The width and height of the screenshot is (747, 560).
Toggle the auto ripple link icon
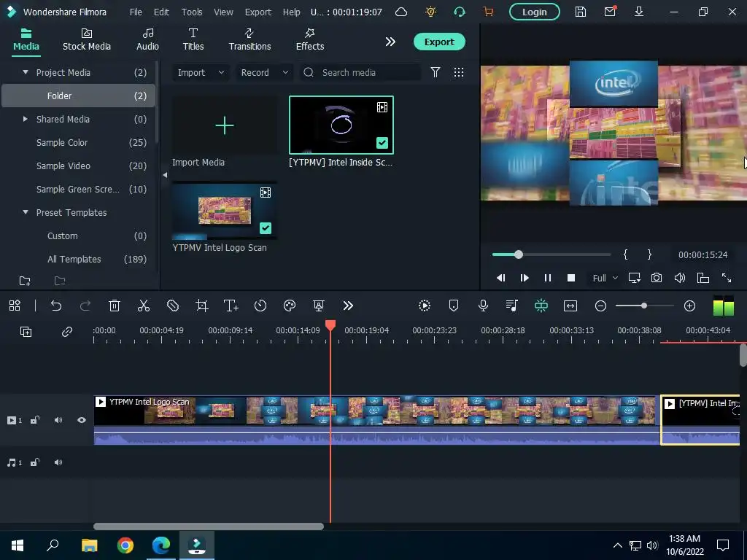tap(66, 332)
